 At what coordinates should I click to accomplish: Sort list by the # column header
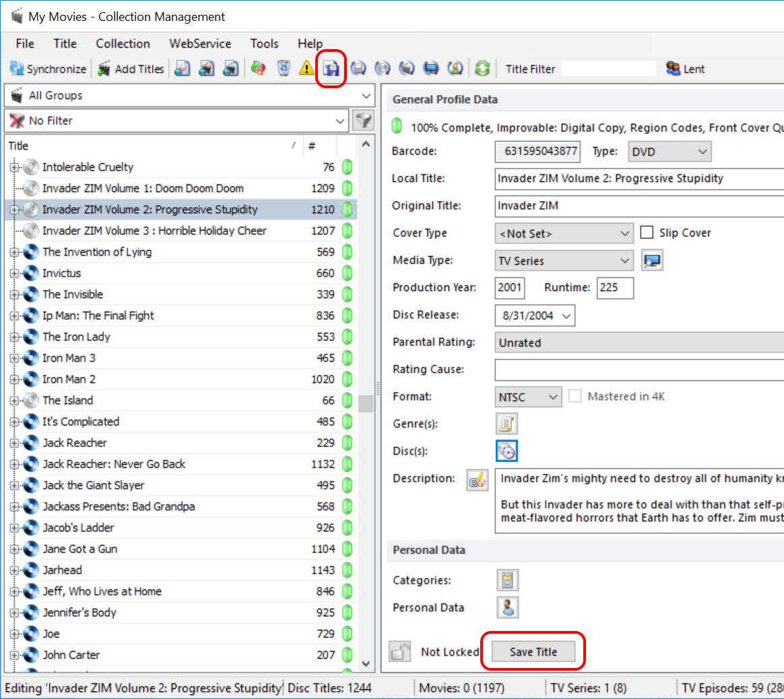click(x=320, y=146)
